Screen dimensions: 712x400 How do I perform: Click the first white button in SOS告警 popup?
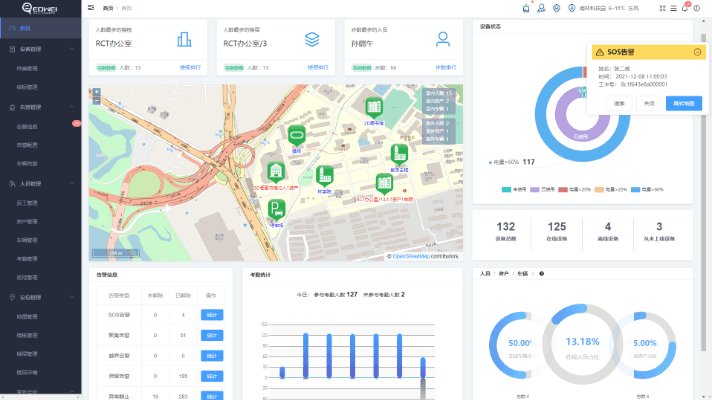coord(619,104)
